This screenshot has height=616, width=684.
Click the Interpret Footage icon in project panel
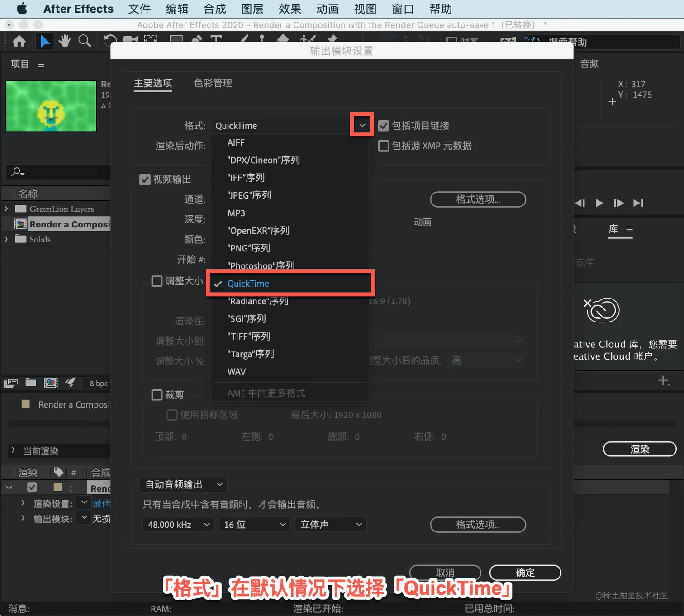11,383
